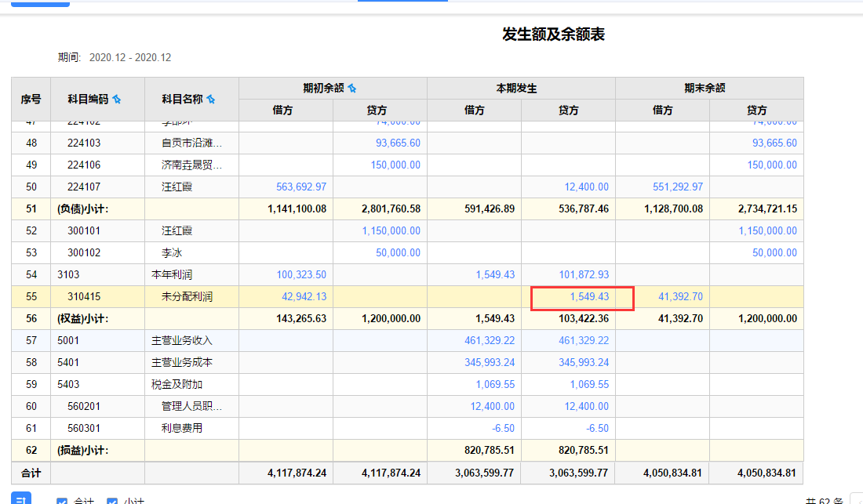Select the (负债)小计 subtotal row label
This screenshot has height=504, width=863.
(82, 208)
